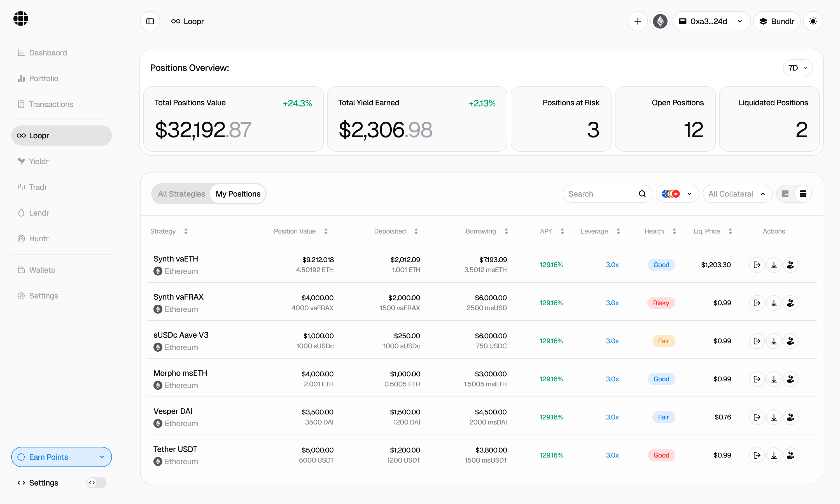The image size is (840, 504).
Task: Open Settings with gear icon in sidebar
Action: coord(61,296)
